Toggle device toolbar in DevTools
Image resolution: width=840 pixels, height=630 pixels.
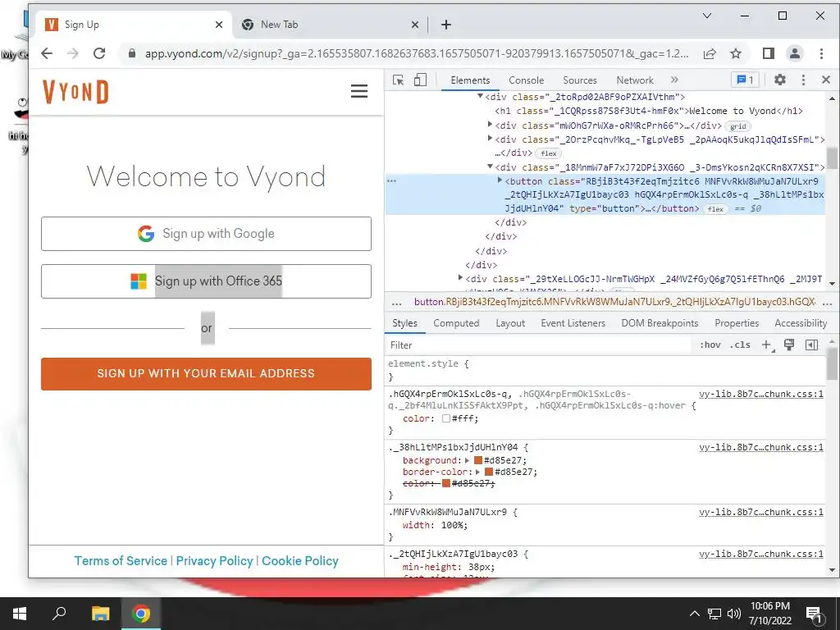tap(421, 80)
